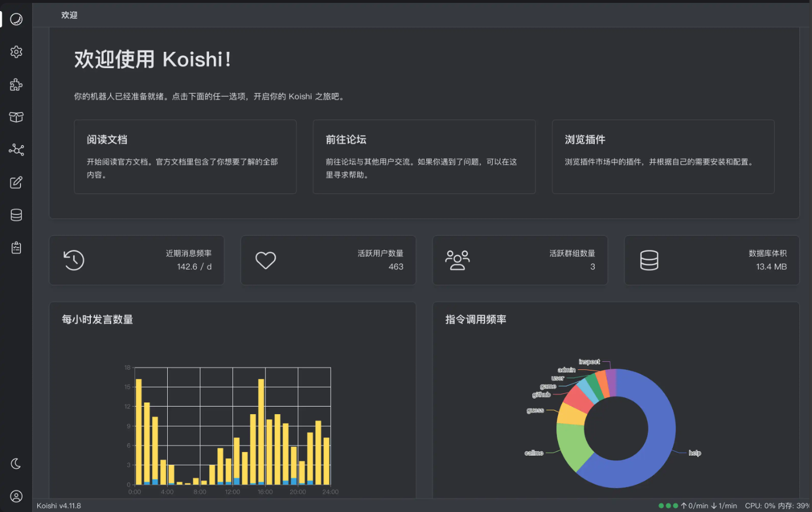This screenshot has height=512, width=812.
Task: Click the 内存: 39% memory indicator
Action: 793,506
